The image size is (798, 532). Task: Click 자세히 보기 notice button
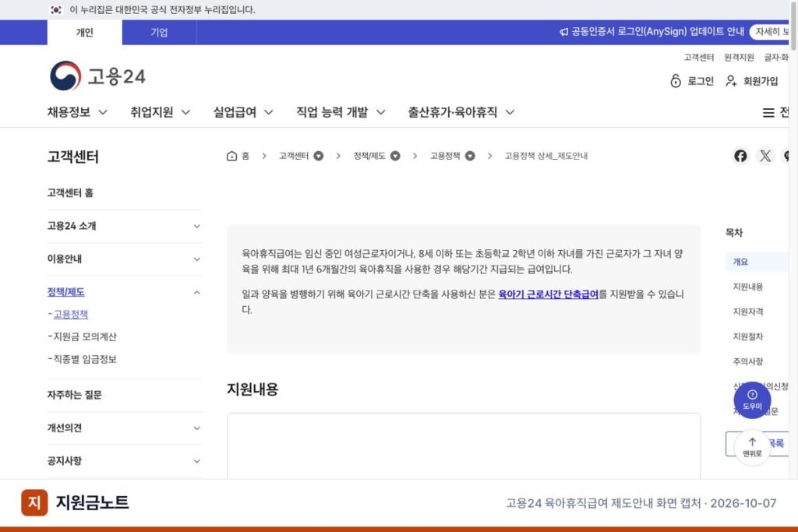771,31
